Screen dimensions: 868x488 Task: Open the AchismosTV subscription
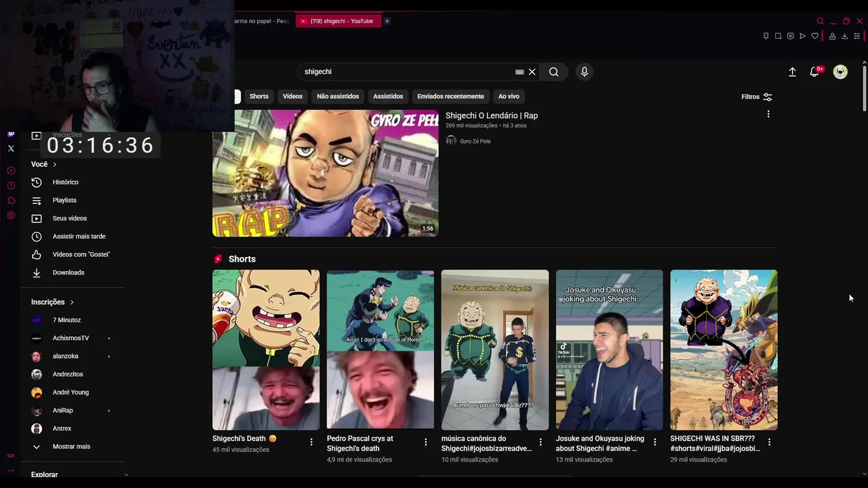click(x=71, y=338)
